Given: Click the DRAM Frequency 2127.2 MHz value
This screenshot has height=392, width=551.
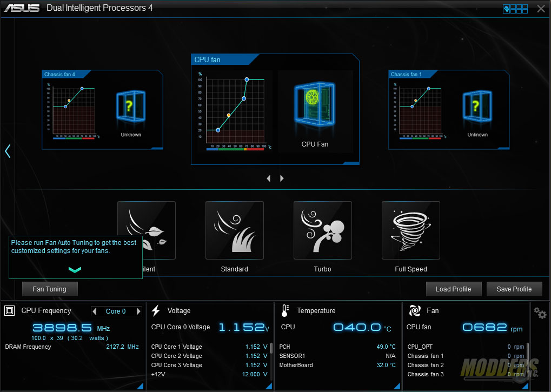Looking at the screenshot, I should coord(122,347).
